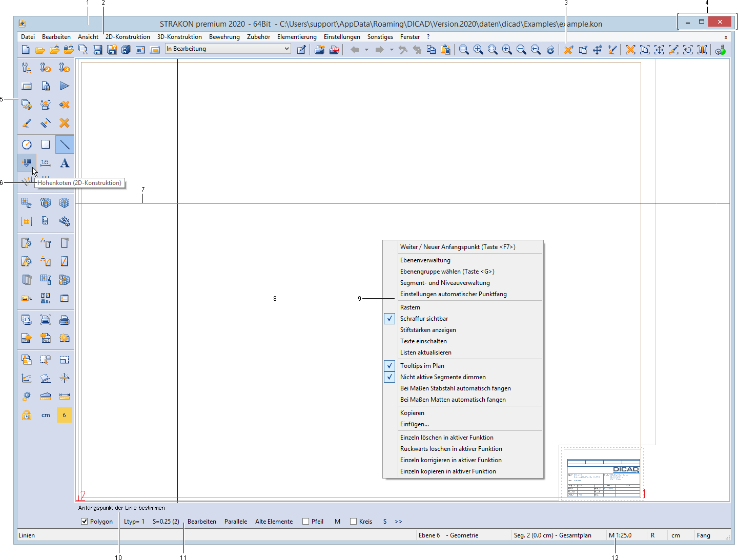The image size is (738, 560).
Task: Select the Höhenkoten elevation marker tool
Action: coord(27,163)
